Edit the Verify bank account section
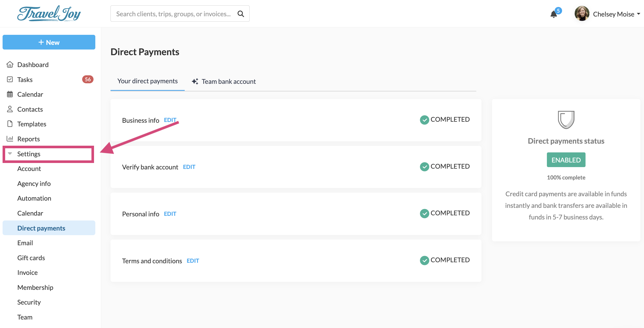Viewport: 644px width, 328px height. 189,167
